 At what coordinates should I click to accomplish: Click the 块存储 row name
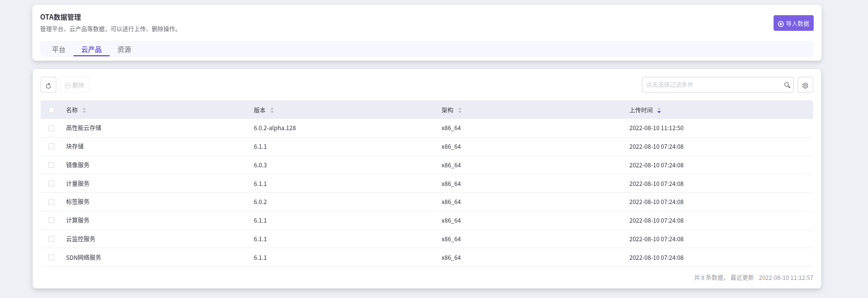(75, 147)
